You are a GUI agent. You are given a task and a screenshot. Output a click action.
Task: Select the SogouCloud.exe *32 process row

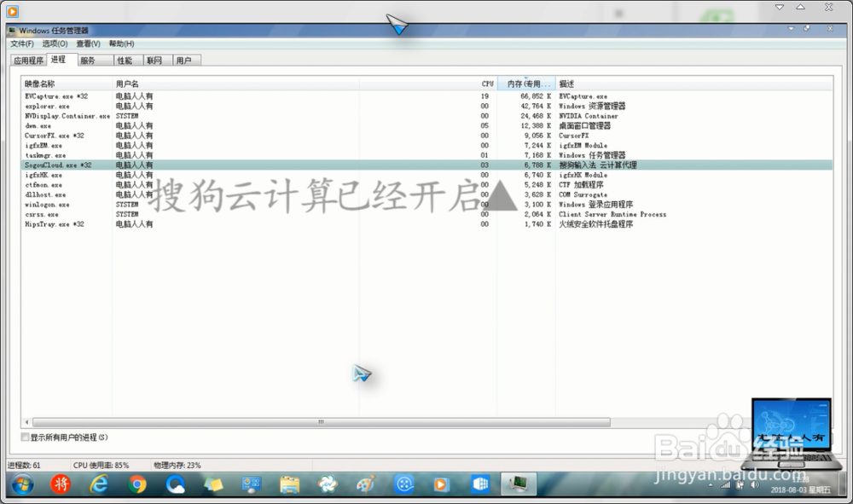pyautogui.click(x=427, y=165)
